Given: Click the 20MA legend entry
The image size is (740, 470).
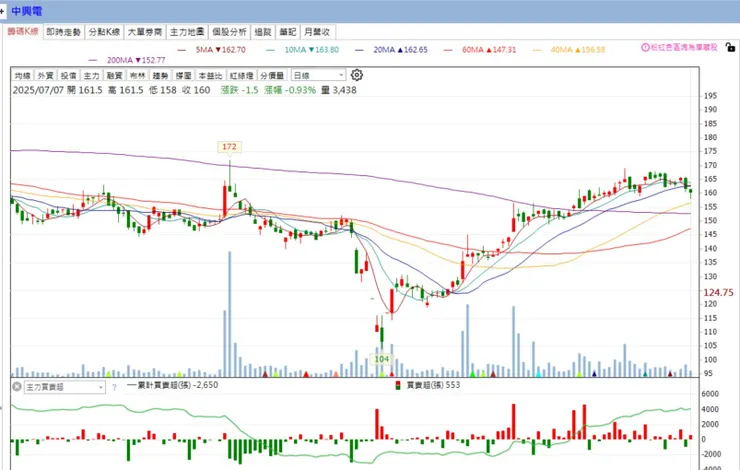Looking at the screenshot, I should [392, 50].
